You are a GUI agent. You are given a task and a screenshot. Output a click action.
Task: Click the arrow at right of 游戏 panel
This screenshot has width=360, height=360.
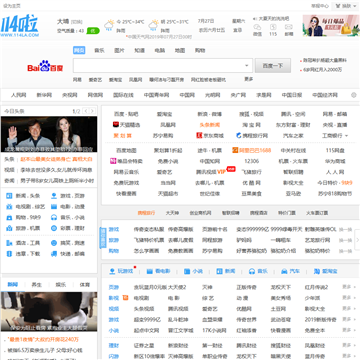357,239
